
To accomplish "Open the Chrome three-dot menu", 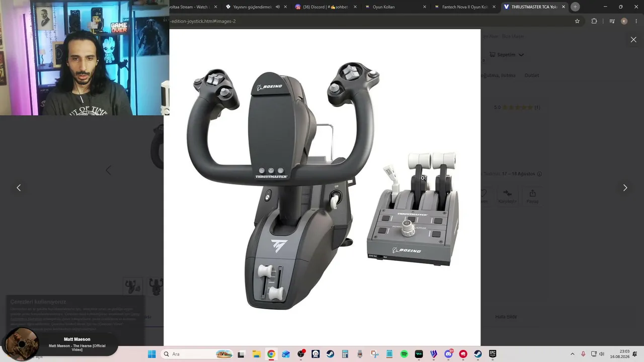I will click(x=636, y=21).
